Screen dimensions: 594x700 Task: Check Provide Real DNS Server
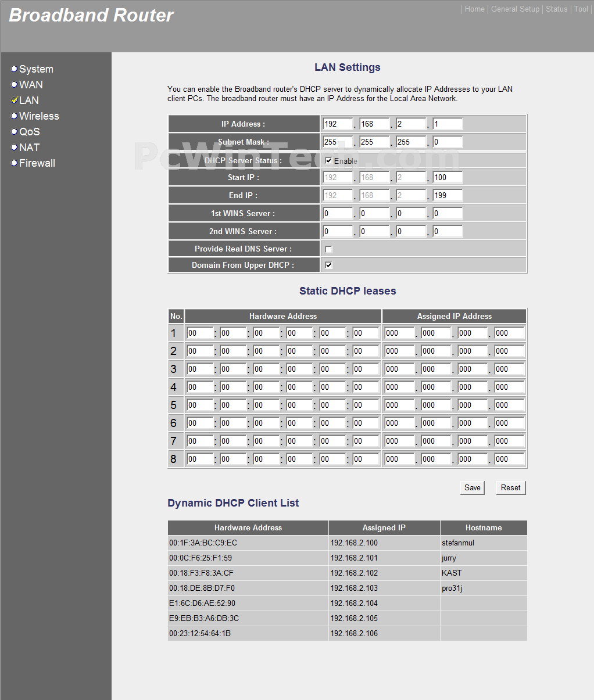[x=328, y=249]
